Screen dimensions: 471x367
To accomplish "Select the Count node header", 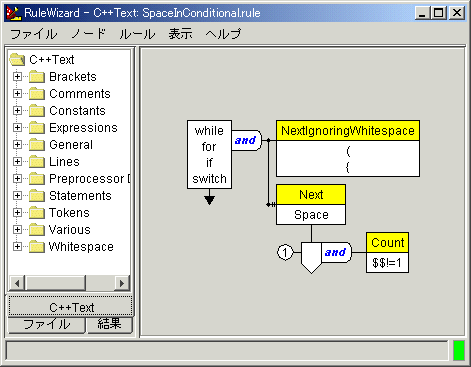I will (x=387, y=243).
